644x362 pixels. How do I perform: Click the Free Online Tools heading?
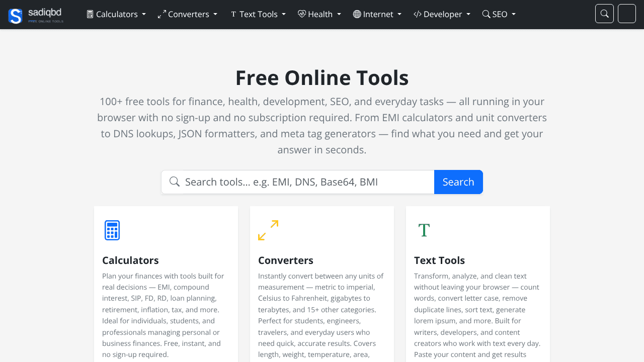322,78
